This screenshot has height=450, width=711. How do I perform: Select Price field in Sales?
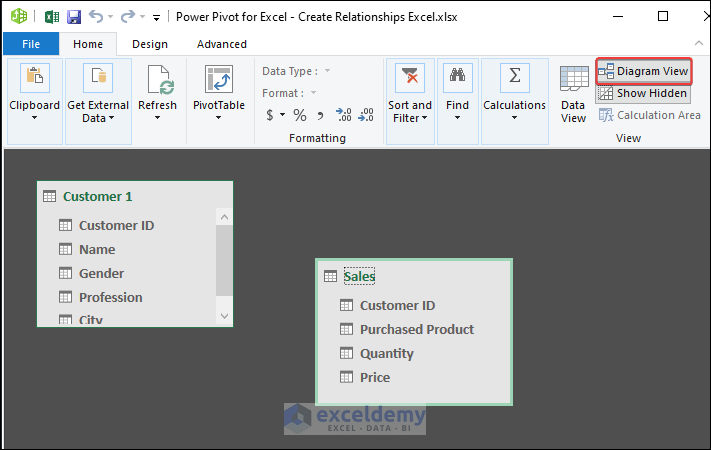tap(375, 377)
